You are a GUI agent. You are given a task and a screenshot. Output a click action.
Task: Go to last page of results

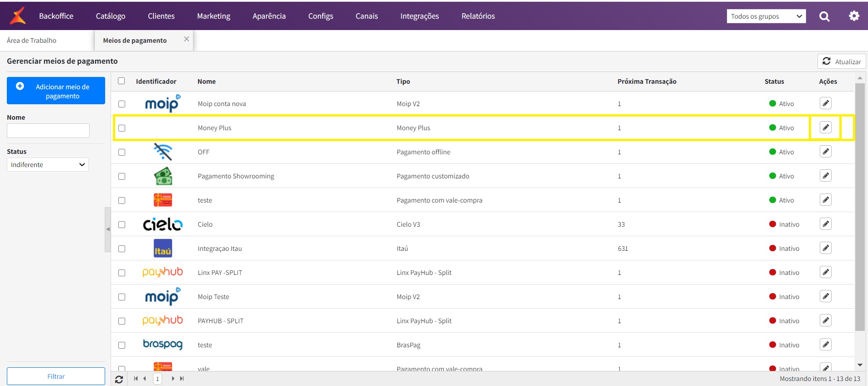(182, 378)
